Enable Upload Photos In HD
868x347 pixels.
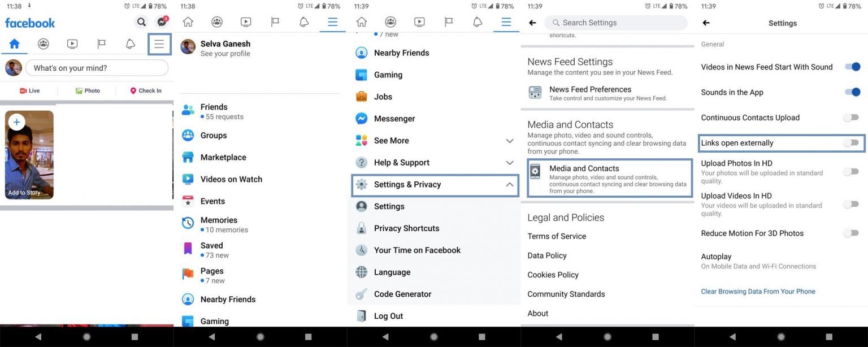(x=850, y=171)
